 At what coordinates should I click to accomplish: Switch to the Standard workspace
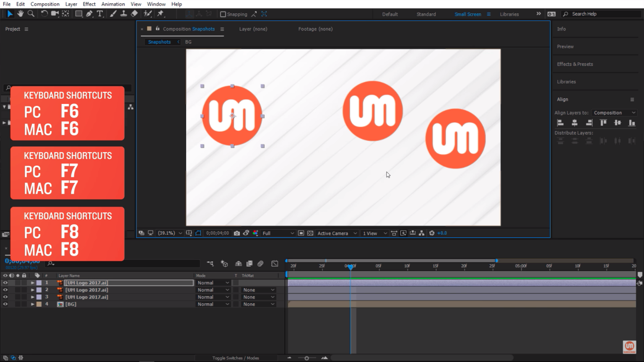tap(426, 14)
